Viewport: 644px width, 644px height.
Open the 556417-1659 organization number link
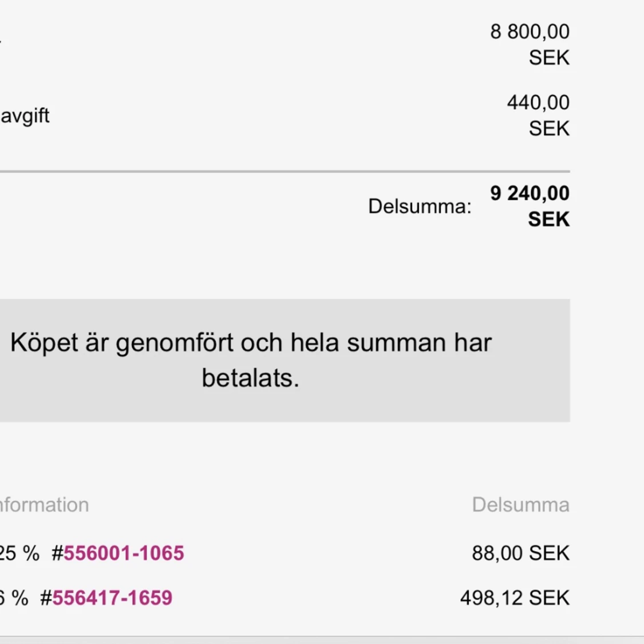click(112, 598)
